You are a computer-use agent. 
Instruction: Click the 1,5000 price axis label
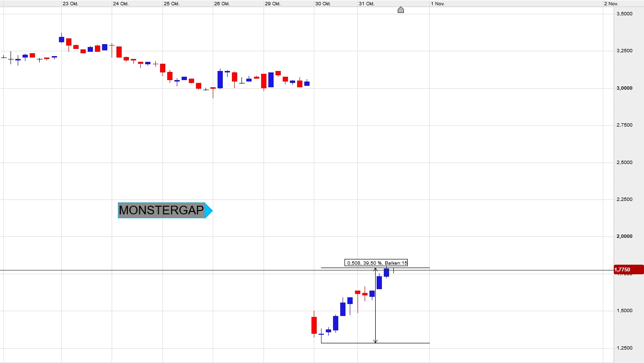click(624, 311)
